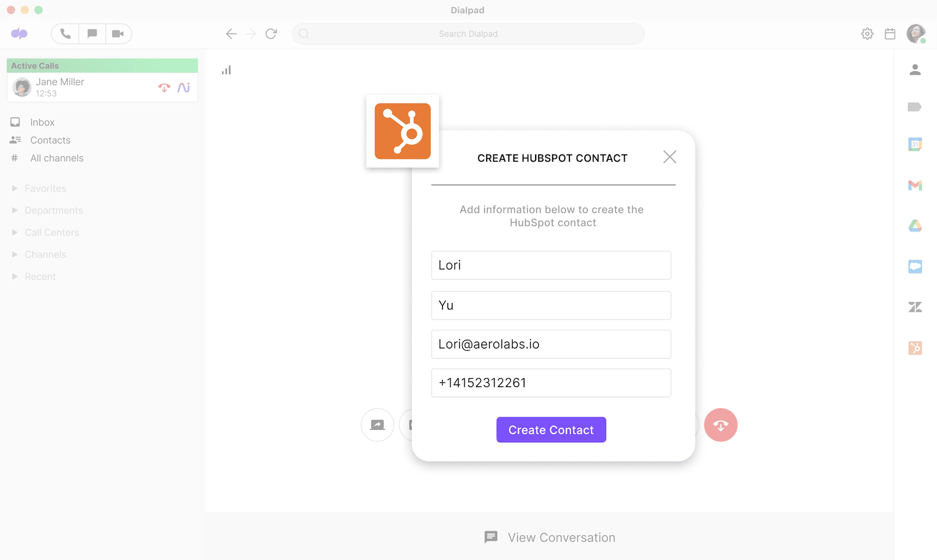This screenshot has height=560, width=937.
Task: Open the settings gear in the top right
Action: point(867,34)
